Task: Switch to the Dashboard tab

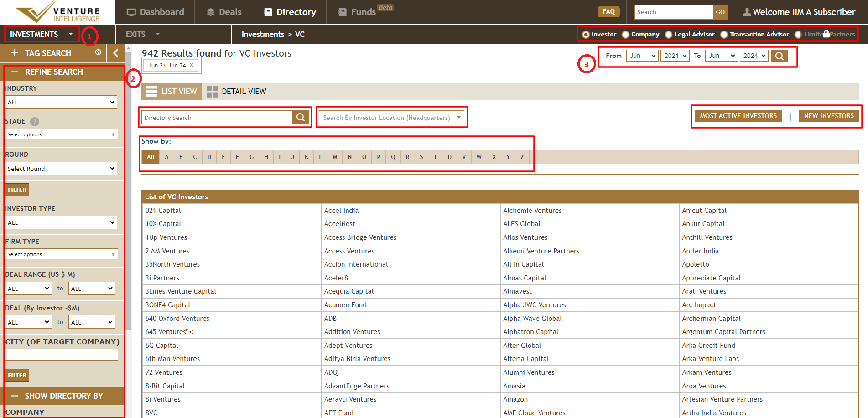Action: (x=155, y=12)
